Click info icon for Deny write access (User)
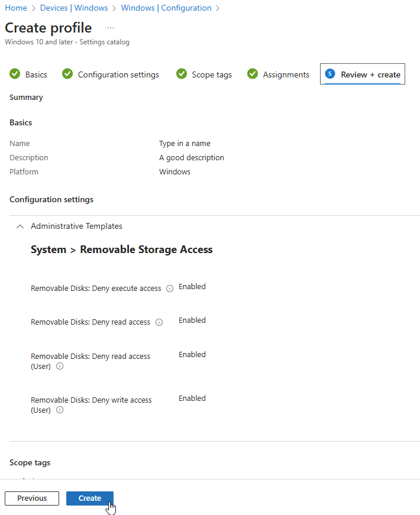The image size is (420, 515). (x=60, y=410)
